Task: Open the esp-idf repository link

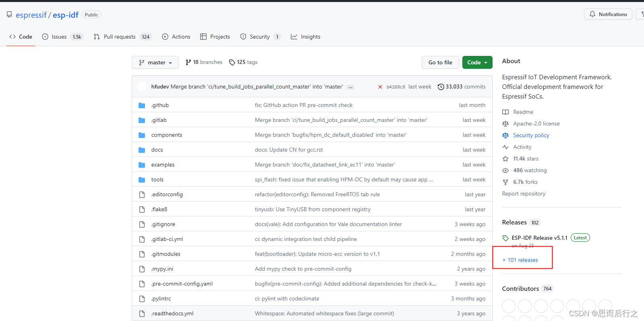Action: click(66, 15)
